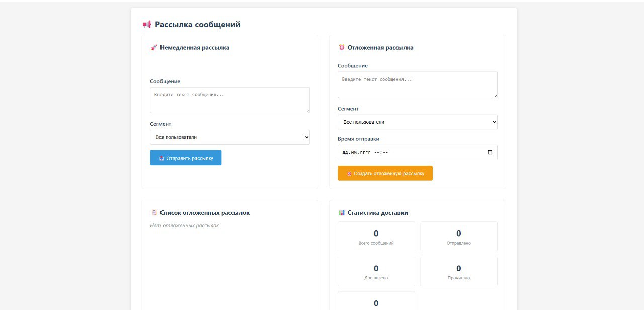Expand the Сегмент dropdown under Немедленная рассылка
This screenshot has height=310, width=644.
coord(230,137)
